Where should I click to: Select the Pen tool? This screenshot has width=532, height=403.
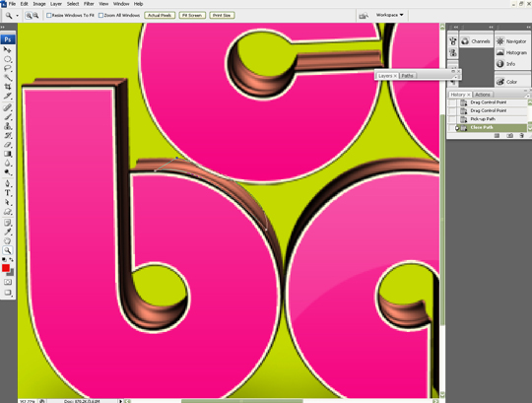(x=8, y=183)
